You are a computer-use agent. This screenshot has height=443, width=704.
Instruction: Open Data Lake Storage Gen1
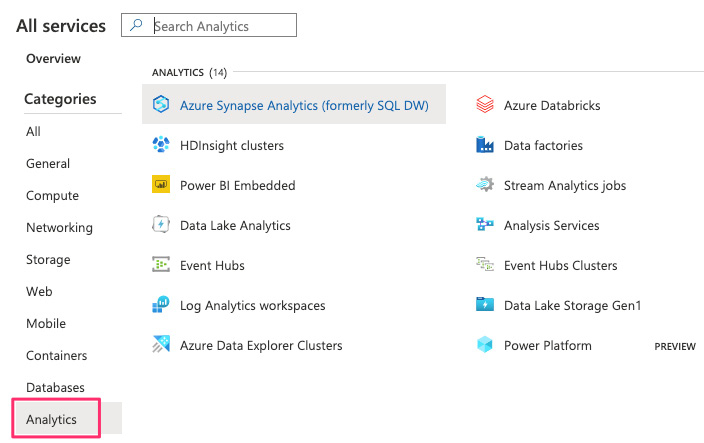[572, 306]
